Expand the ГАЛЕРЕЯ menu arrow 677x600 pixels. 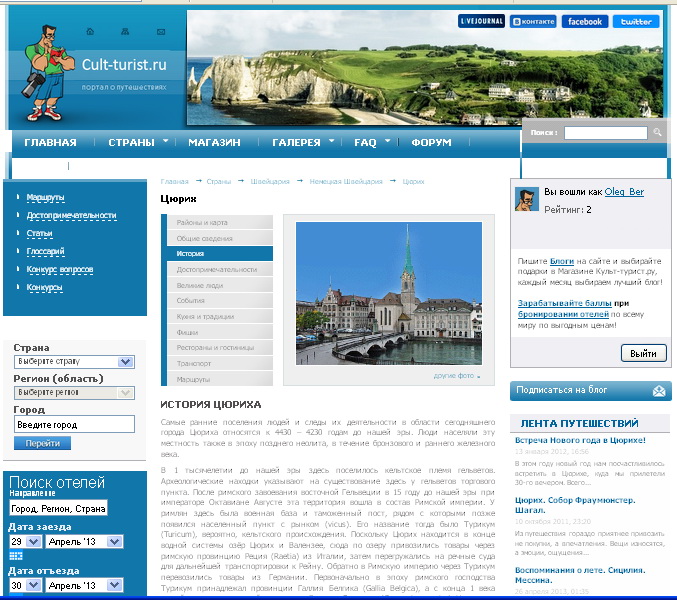332,141
